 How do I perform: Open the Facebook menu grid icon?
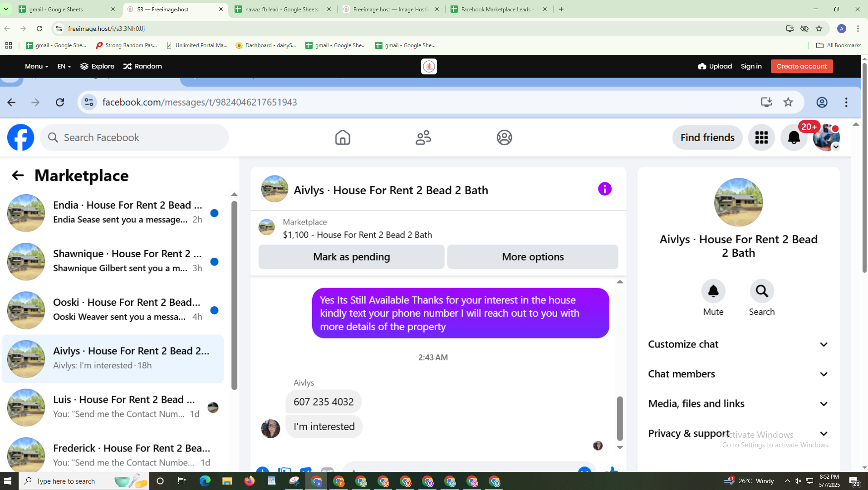coord(761,137)
